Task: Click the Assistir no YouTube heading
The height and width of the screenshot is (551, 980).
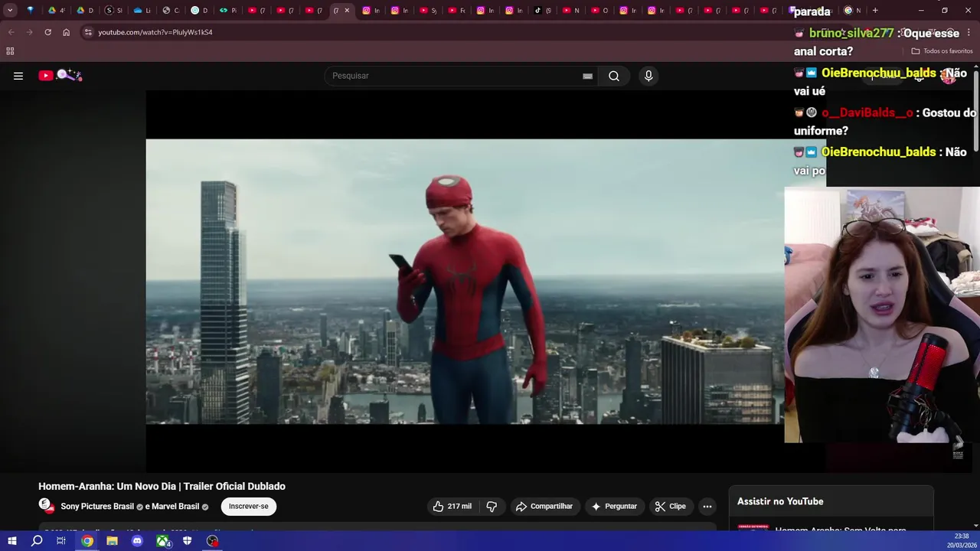Action: (780, 501)
